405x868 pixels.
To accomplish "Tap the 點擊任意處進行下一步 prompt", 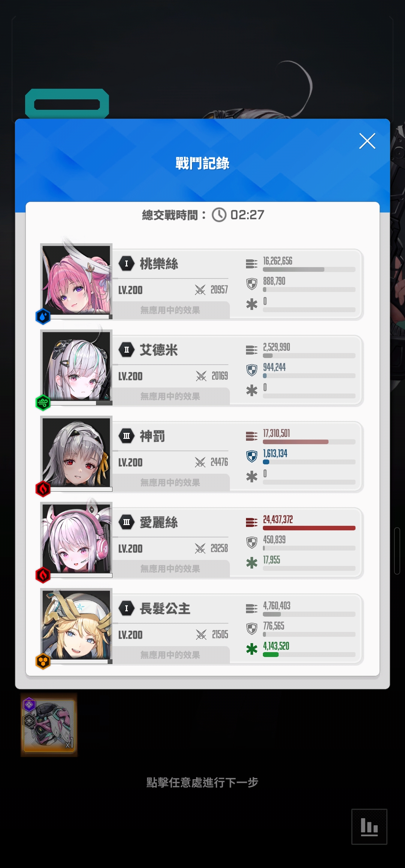I will [202, 782].
